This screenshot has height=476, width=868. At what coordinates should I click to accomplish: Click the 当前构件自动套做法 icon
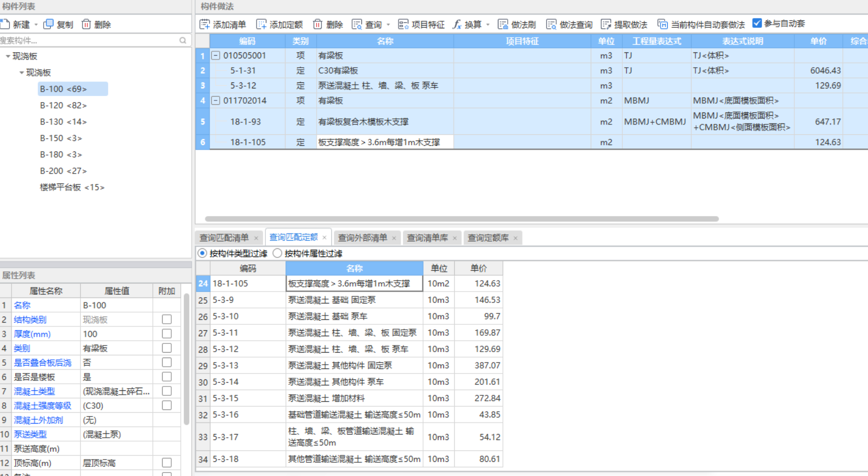[662, 24]
